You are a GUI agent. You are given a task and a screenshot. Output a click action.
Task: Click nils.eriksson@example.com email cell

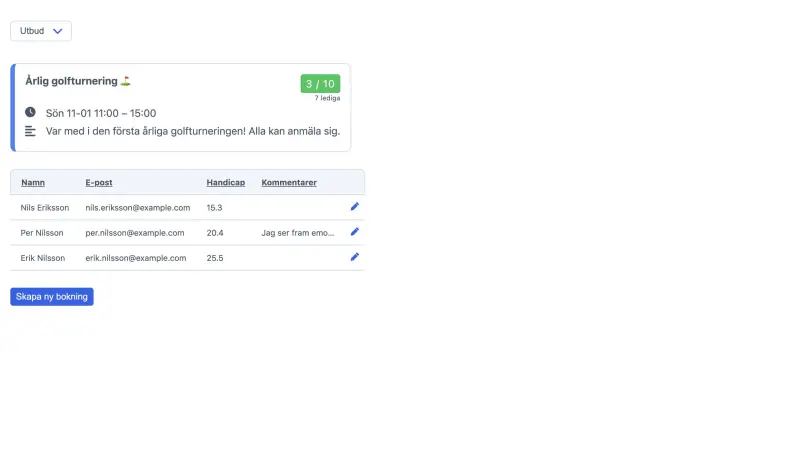tap(138, 208)
